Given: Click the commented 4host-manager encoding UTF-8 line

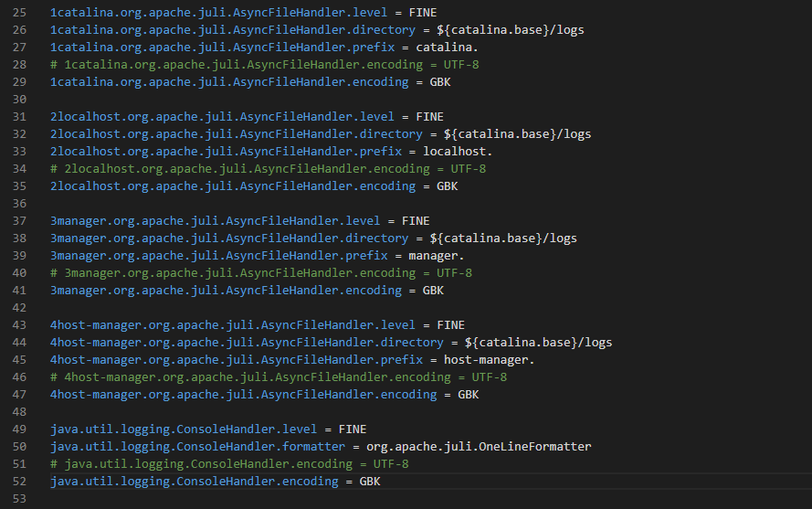Looking at the screenshot, I should (279, 377).
